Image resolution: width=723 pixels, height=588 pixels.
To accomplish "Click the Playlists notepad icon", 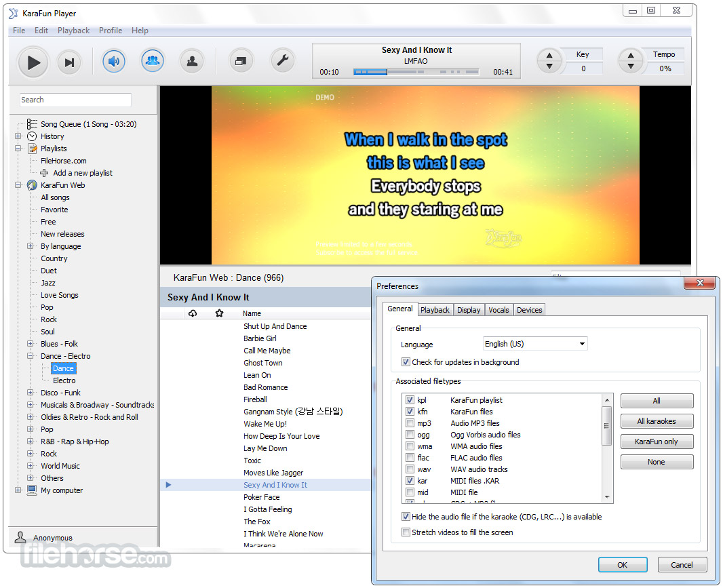I will (33, 149).
